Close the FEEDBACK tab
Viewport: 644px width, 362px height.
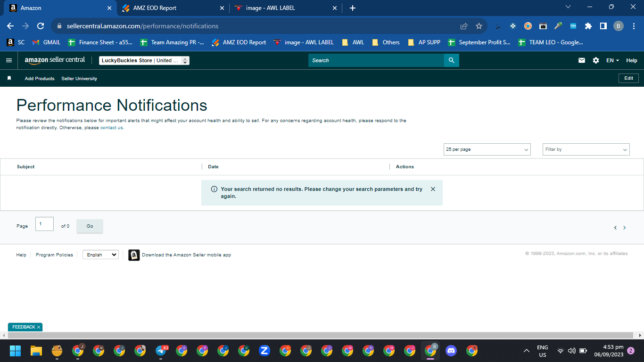(39, 327)
